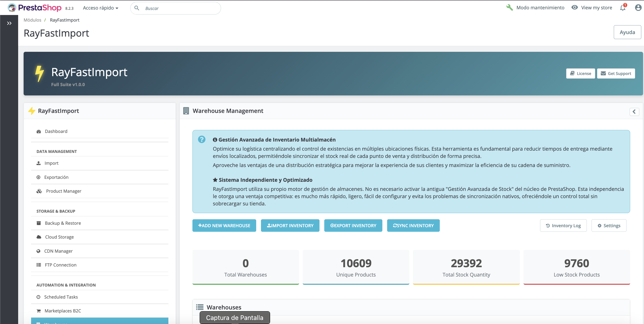Open Dashboard in the module menu
This screenshot has height=324, width=644.
pyautogui.click(x=56, y=131)
